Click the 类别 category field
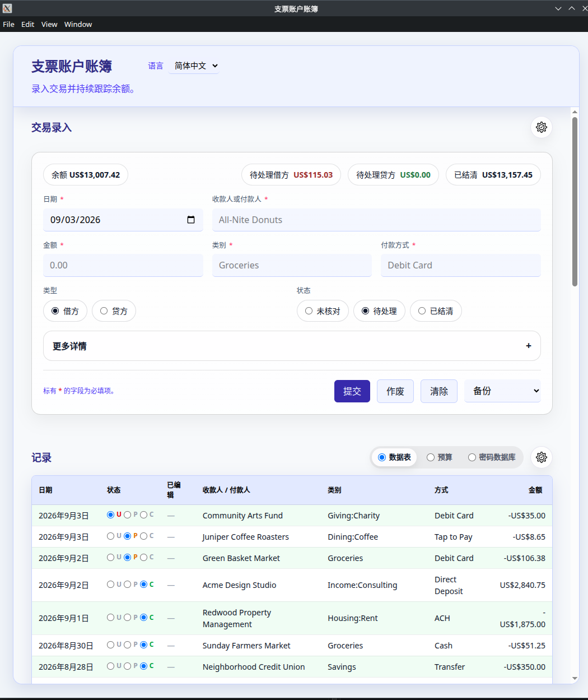The image size is (588, 700). (x=292, y=265)
